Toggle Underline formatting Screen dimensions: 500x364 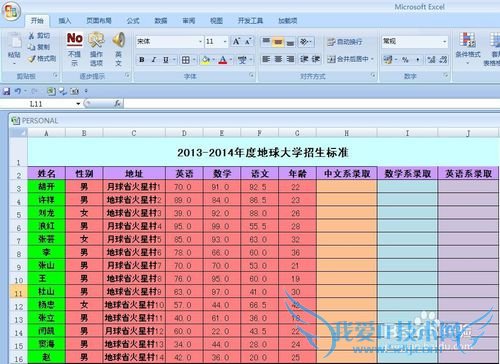[166, 60]
